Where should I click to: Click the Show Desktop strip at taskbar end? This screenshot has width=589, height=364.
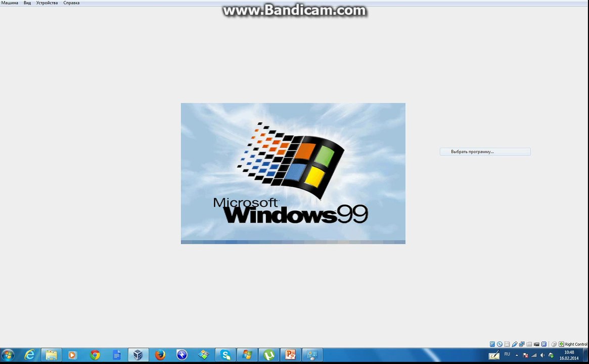[585, 355]
